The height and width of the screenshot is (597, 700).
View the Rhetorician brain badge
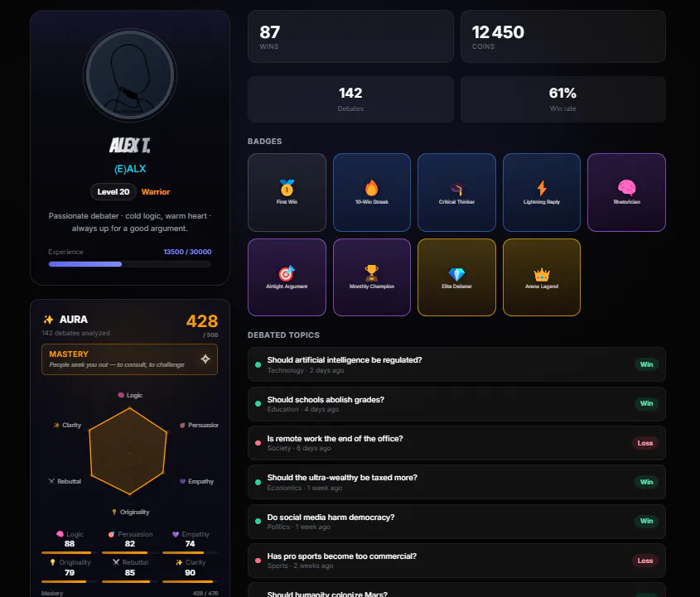click(x=627, y=192)
